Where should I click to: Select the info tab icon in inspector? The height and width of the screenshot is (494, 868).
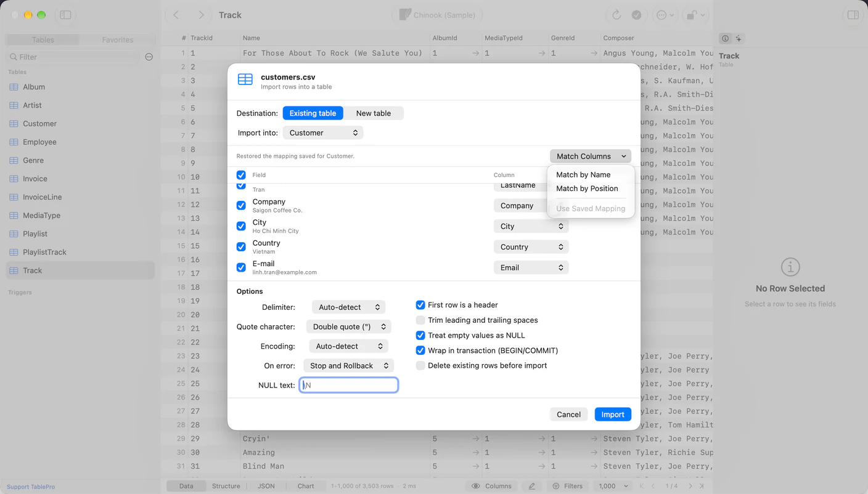725,38
